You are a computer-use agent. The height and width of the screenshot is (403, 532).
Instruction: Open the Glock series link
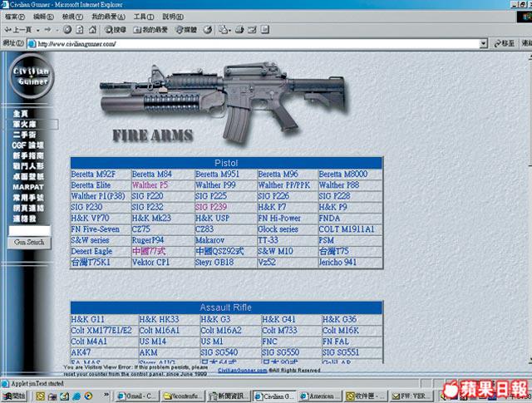coord(278,229)
